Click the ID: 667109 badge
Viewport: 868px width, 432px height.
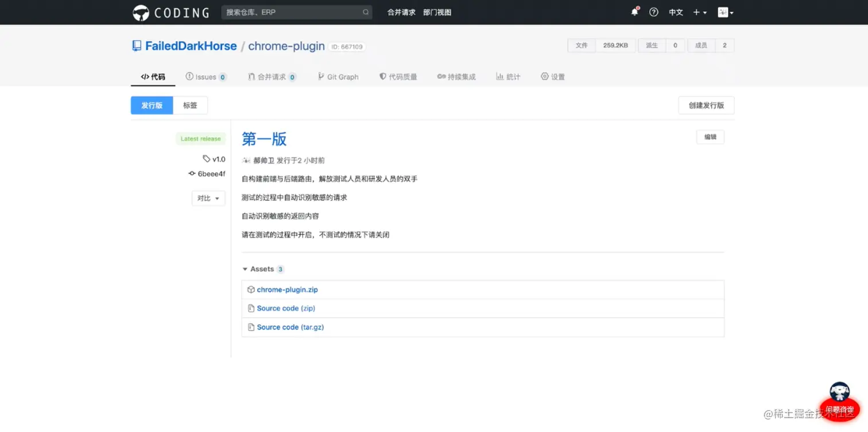tap(347, 47)
